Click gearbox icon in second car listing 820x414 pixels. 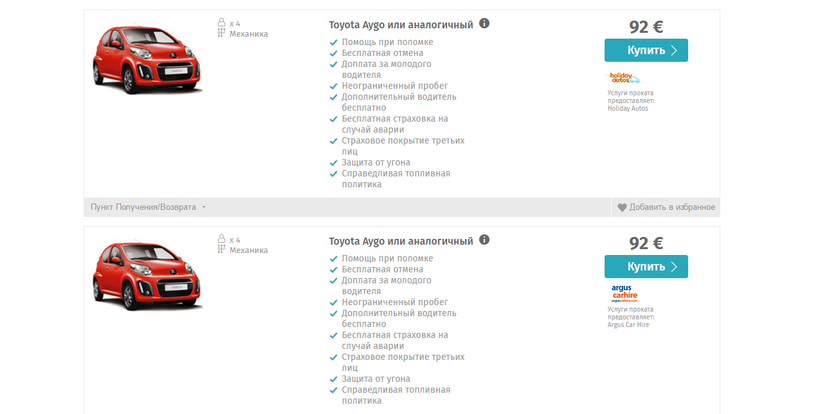[221, 250]
